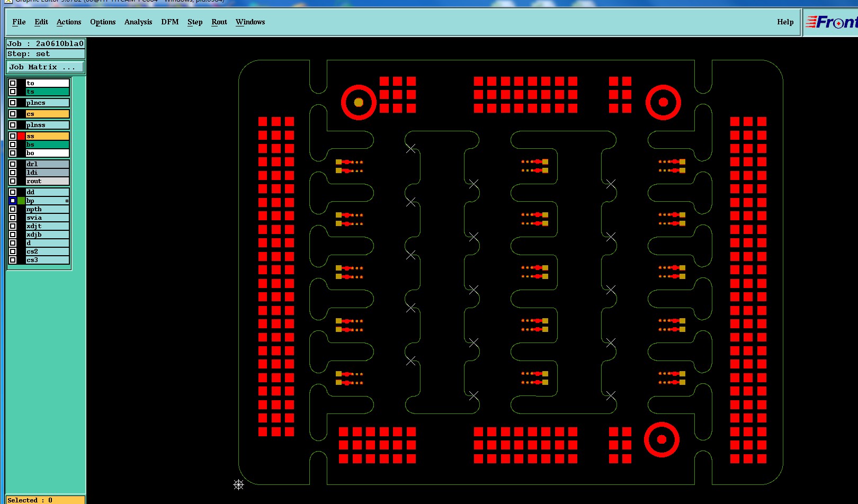Click the bottom-right red ring target on the board
The image size is (858, 504).
(x=662, y=439)
